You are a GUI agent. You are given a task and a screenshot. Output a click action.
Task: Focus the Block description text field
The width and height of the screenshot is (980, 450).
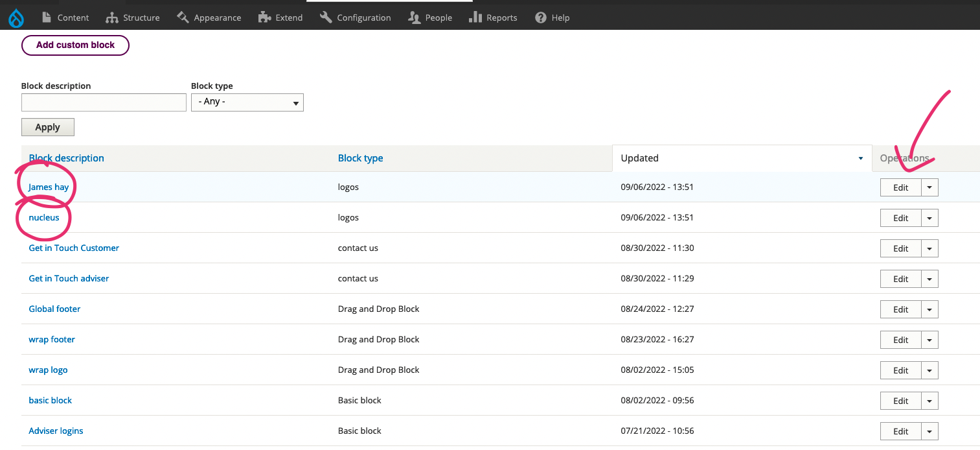[x=104, y=102]
